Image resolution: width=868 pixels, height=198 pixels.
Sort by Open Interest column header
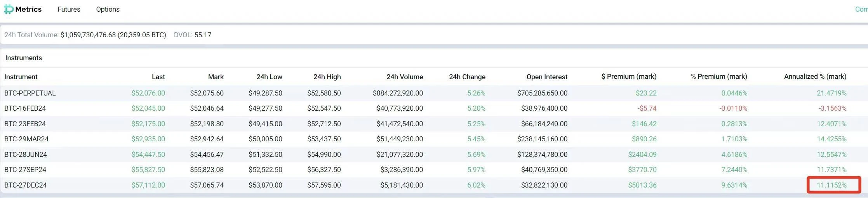pos(546,77)
